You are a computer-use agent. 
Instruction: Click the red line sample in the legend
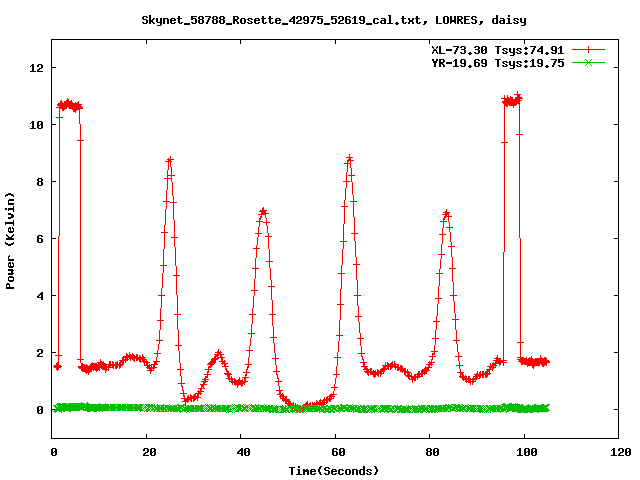point(588,50)
